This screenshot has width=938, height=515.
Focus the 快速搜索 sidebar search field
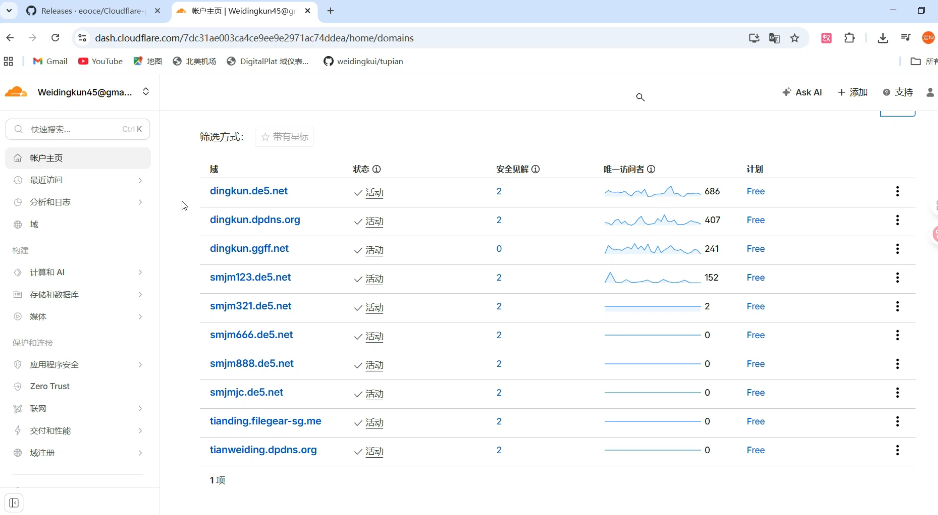click(78, 129)
